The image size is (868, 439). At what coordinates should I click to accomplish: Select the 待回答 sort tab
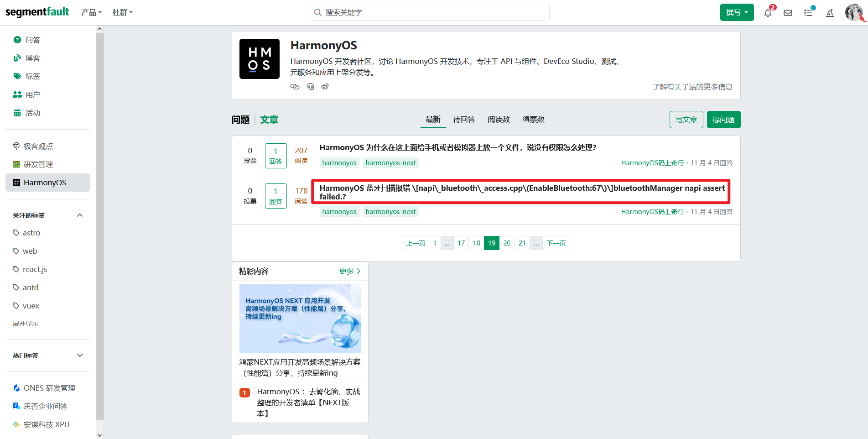click(464, 120)
